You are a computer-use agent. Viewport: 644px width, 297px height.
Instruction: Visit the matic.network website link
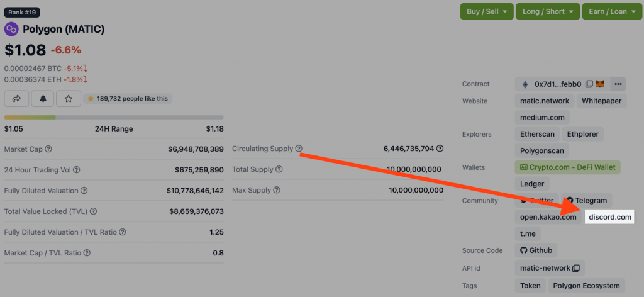(x=544, y=101)
